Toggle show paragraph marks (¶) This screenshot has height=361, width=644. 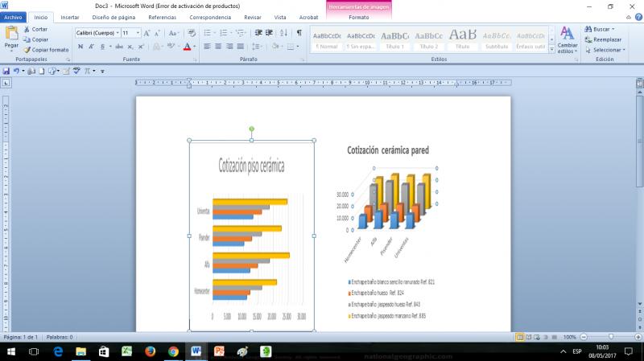[x=299, y=33]
